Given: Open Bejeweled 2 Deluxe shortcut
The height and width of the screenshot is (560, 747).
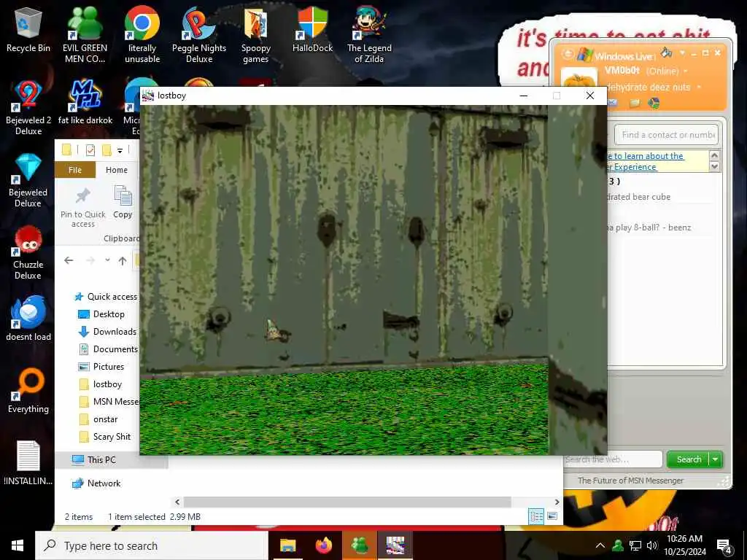Looking at the screenshot, I should click(28, 107).
